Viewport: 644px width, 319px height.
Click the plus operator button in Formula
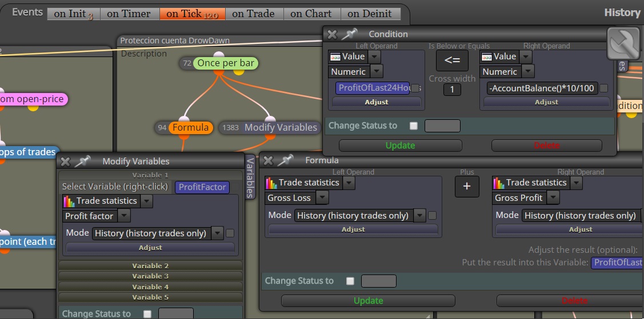467,186
